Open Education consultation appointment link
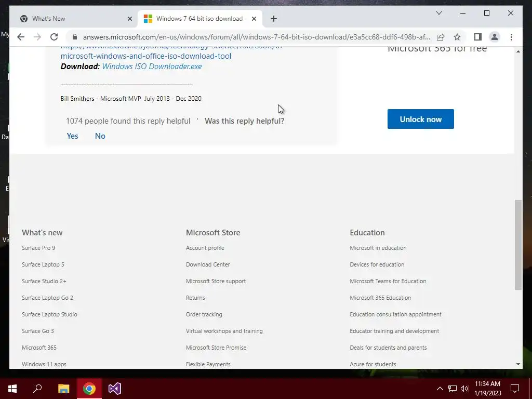532x399 pixels. click(x=395, y=314)
